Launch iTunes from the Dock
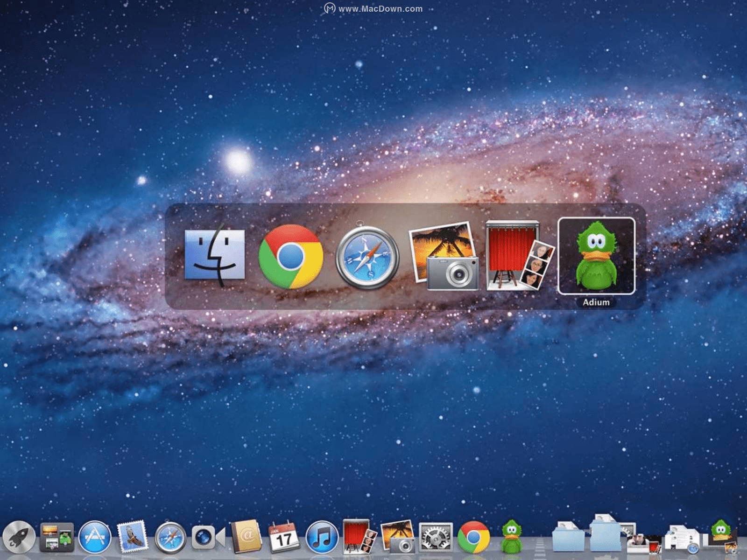747x560 pixels. pyautogui.click(x=322, y=537)
